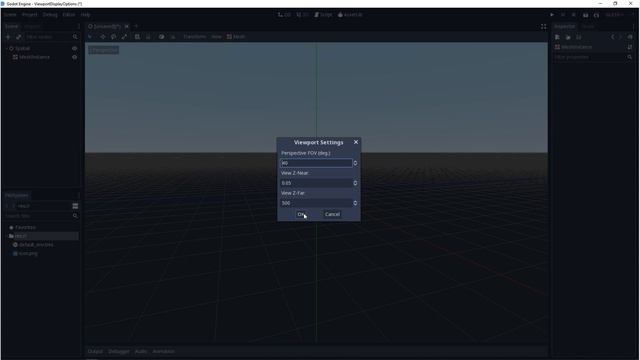Image resolution: width=640 pixels, height=360 pixels.
Task: Click the View Z-Near value field
Action: (316, 183)
